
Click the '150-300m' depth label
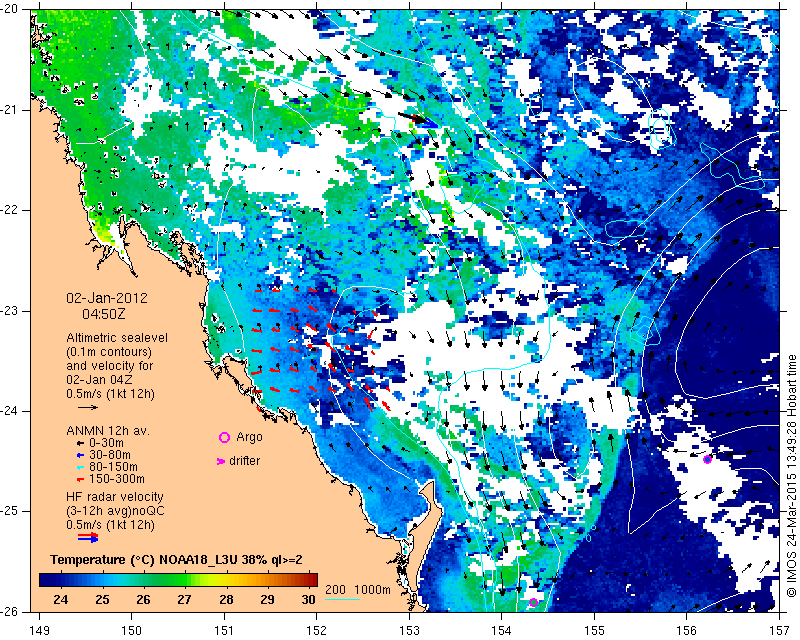117,479
